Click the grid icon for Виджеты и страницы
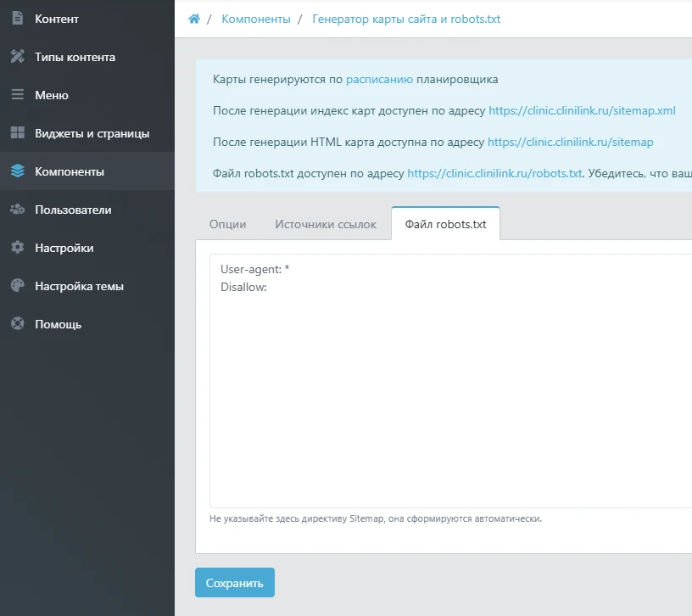Image resolution: width=692 pixels, height=616 pixels. tap(17, 133)
